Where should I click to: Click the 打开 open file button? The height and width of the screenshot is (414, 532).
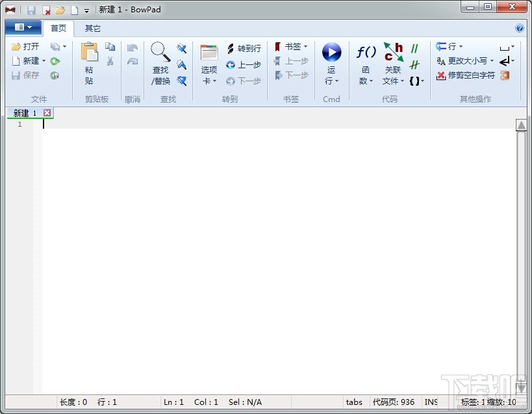tap(25, 47)
